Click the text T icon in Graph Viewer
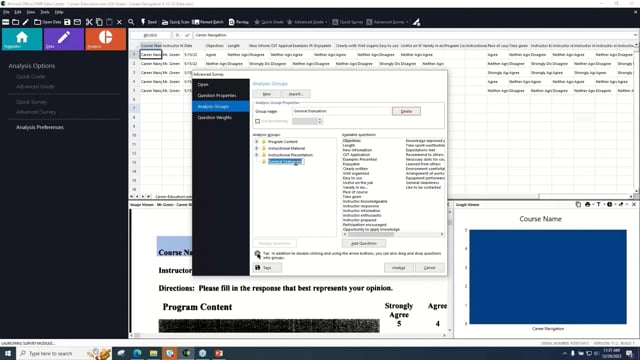The height and width of the screenshot is (360, 640). pyautogui.click(x=598, y=204)
